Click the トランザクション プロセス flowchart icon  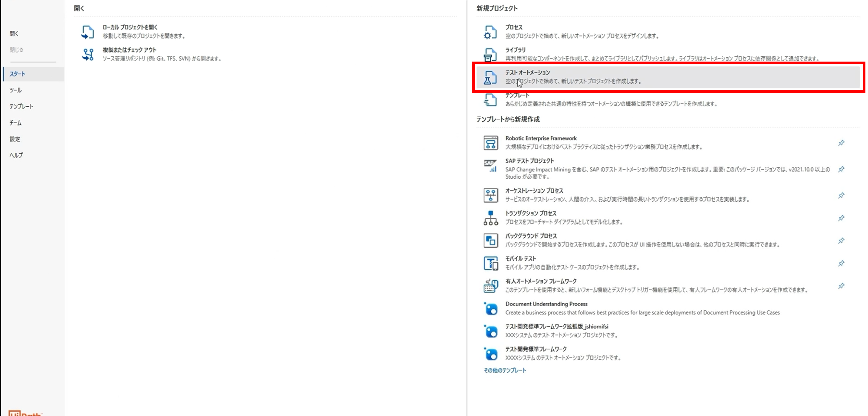pos(491,218)
